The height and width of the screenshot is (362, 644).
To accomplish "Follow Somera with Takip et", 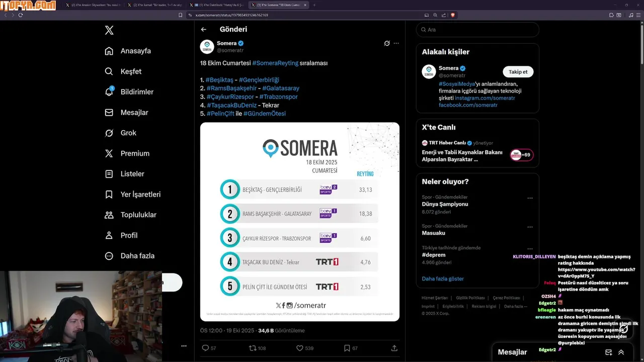I will [x=518, y=72].
